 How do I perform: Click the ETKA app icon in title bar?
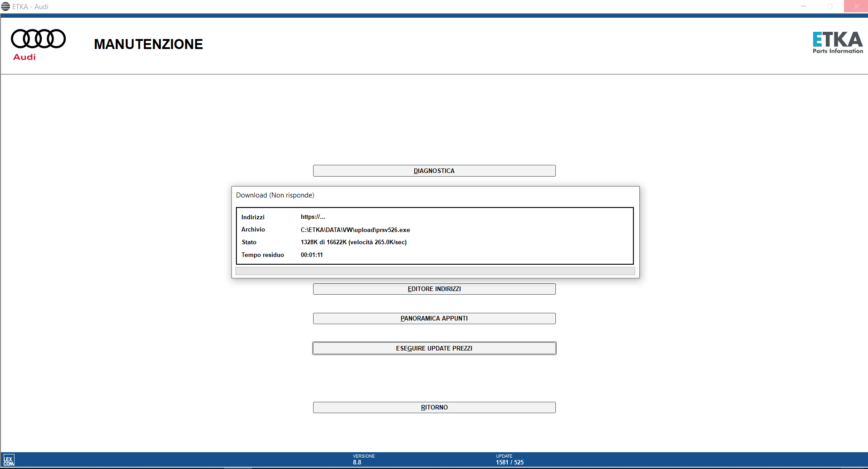point(5,6)
